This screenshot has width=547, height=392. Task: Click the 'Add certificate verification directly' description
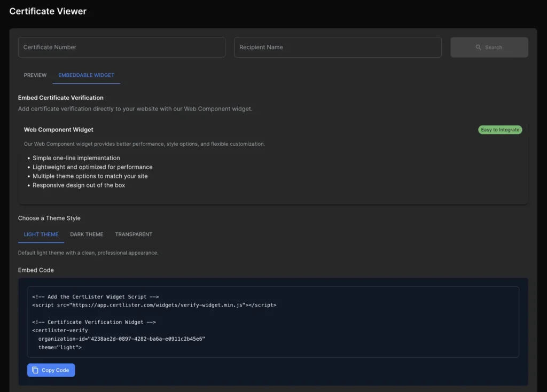[135, 109]
